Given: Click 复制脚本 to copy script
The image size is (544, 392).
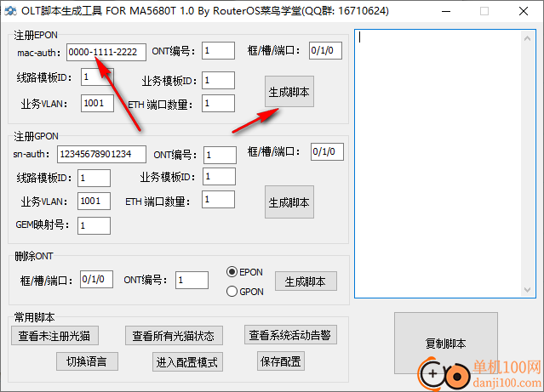Looking at the screenshot, I should [446, 344].
